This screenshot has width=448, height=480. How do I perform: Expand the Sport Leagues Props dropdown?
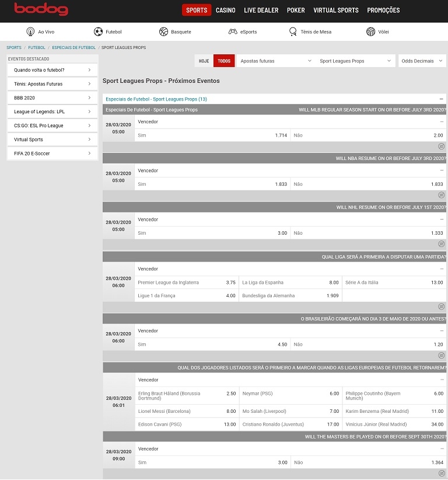(355, 61)
